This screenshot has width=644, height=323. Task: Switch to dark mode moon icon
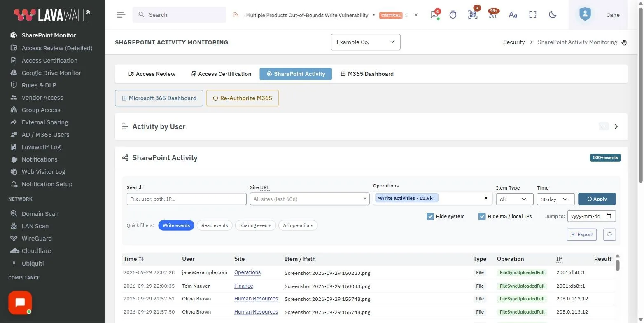coord(553,15)
